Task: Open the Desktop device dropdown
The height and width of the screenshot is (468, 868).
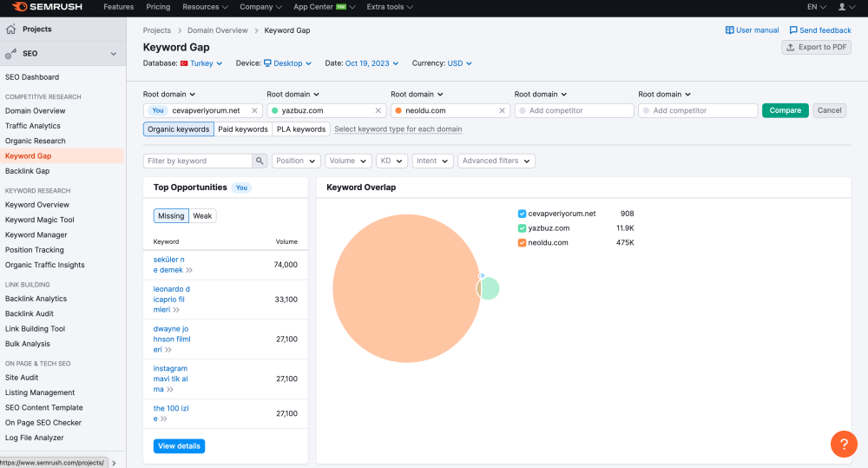Action: [293, 63]
